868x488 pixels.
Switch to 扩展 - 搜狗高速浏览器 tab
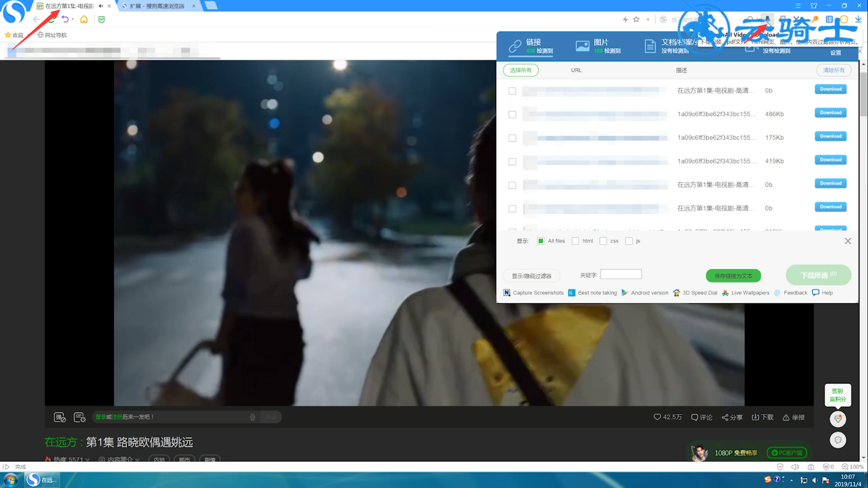(x=158, y=6)
